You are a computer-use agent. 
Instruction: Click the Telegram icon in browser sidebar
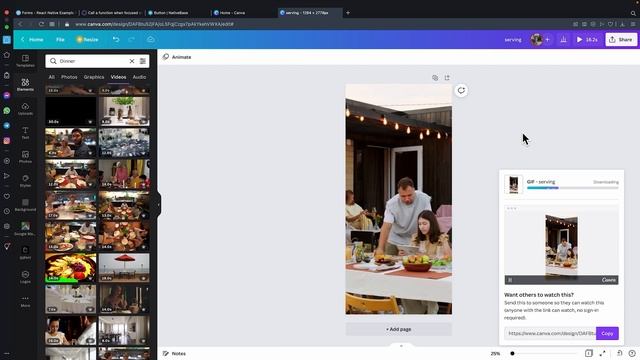point(7,126)
